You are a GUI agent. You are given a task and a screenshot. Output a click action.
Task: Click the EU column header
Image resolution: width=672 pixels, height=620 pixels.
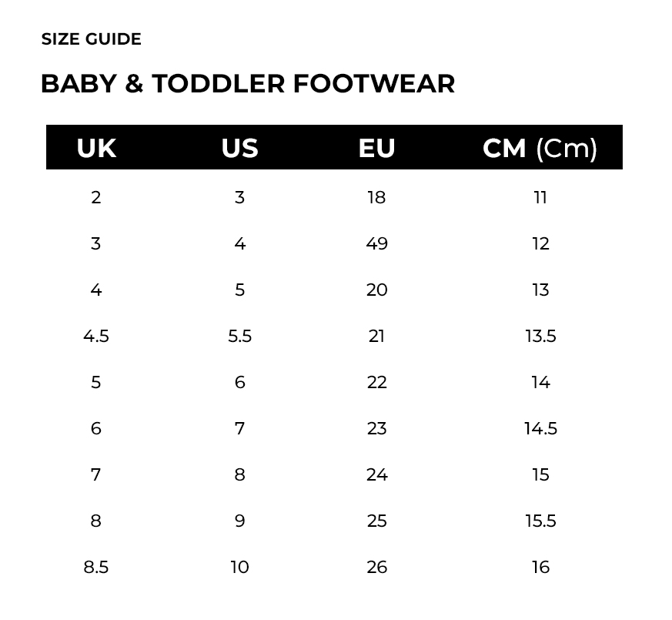click(x=376, y=149)
